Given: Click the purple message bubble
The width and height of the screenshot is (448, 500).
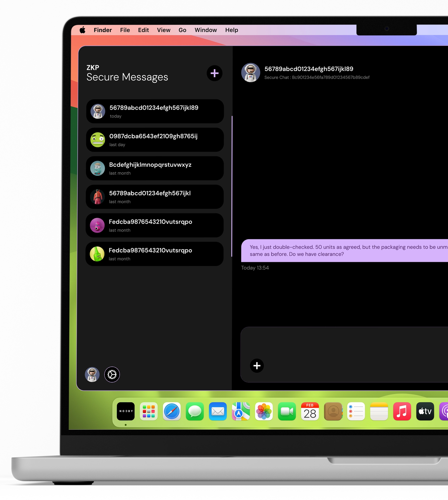Looking at the screenshot, I should pos(345,251).
